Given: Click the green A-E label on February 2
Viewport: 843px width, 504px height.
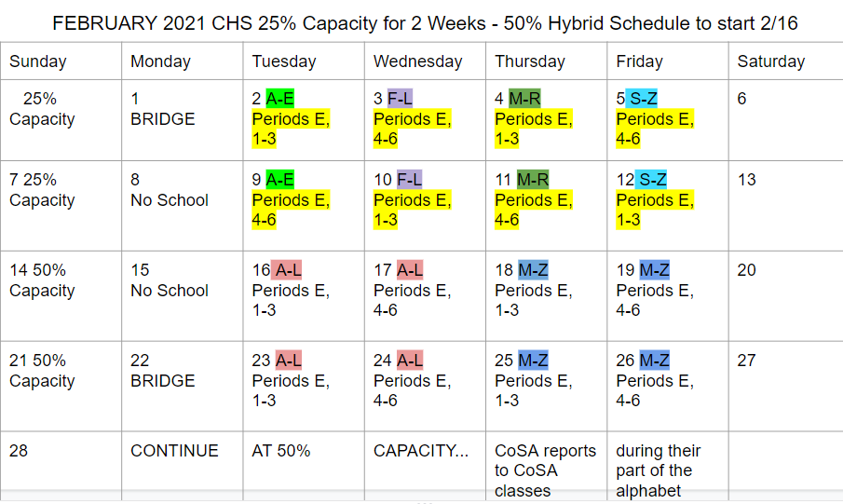Looking at the screenshot, I should [x=279, y=99].
